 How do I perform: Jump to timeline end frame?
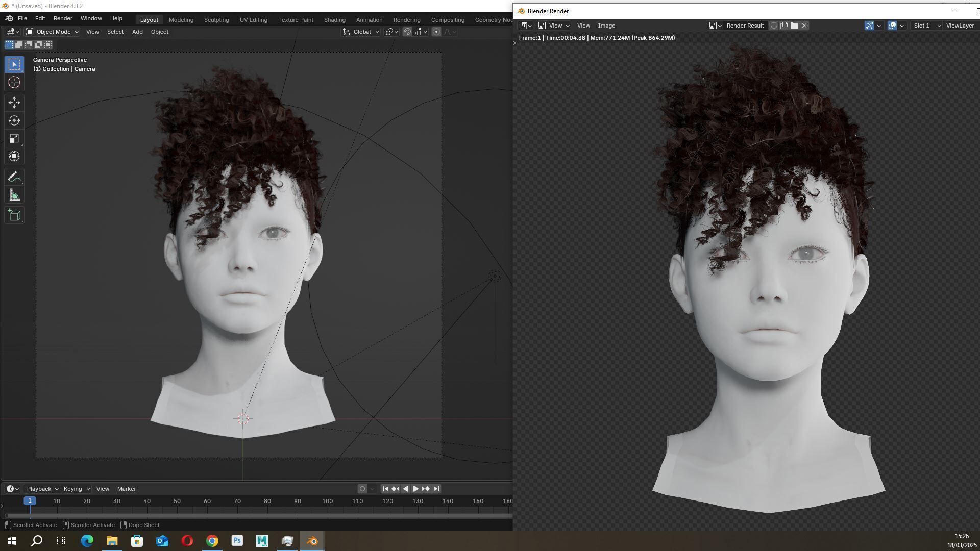436,489
